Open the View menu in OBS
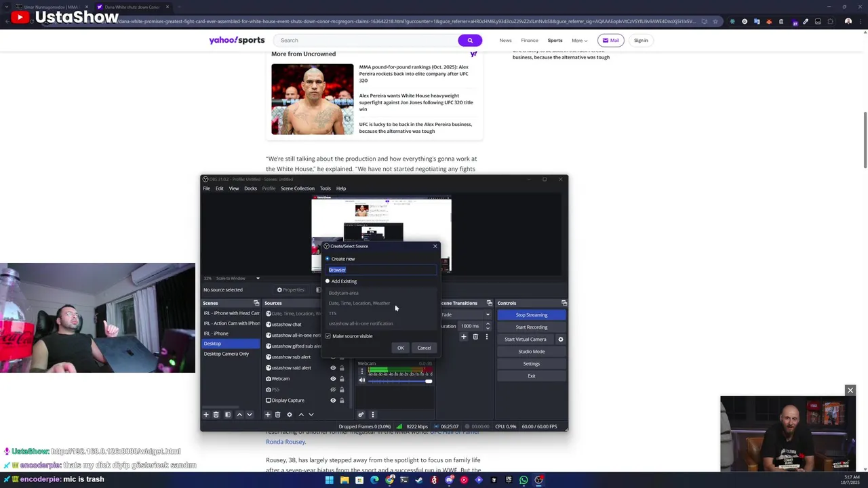Screen dimensions: 868x488 [x=234, y=188]
